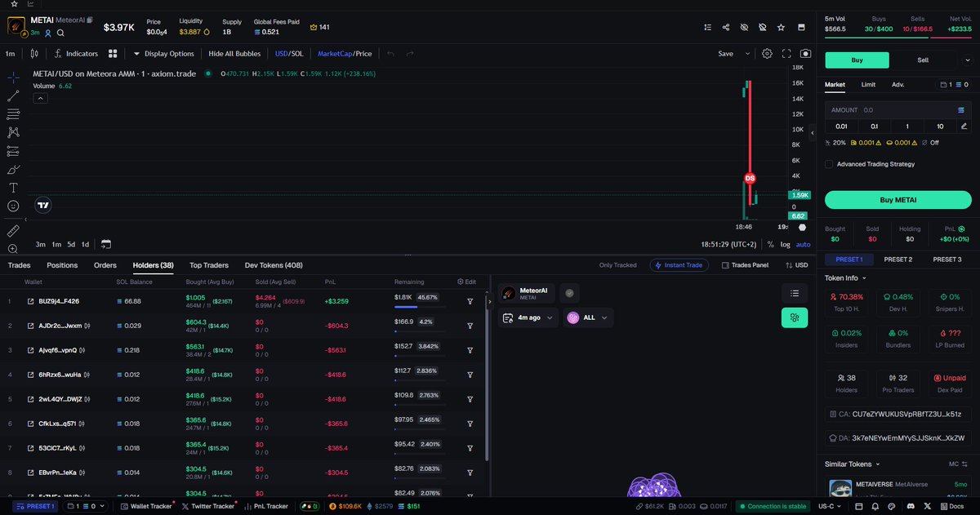Click the green bubble map button
980x515 pixels.
[794, 318]
